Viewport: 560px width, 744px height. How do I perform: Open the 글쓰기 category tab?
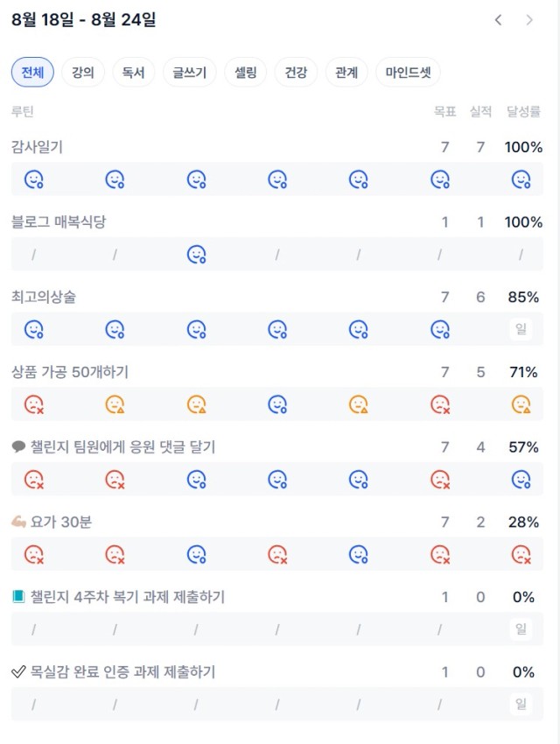190,72
